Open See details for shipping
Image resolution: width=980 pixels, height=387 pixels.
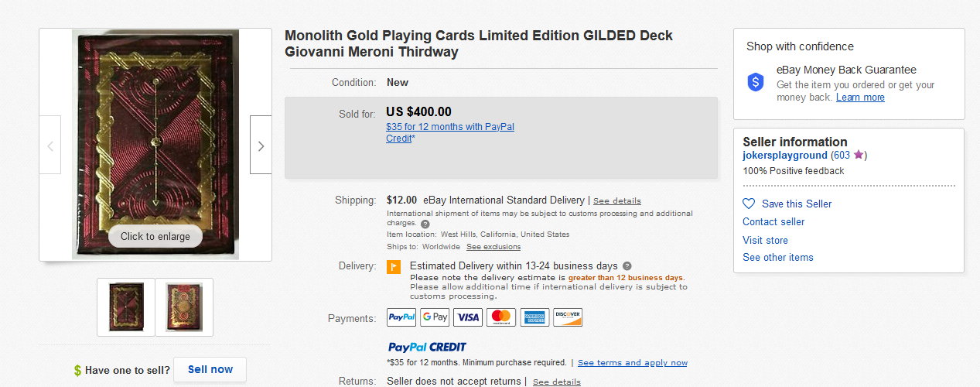[x=617, y=201]
